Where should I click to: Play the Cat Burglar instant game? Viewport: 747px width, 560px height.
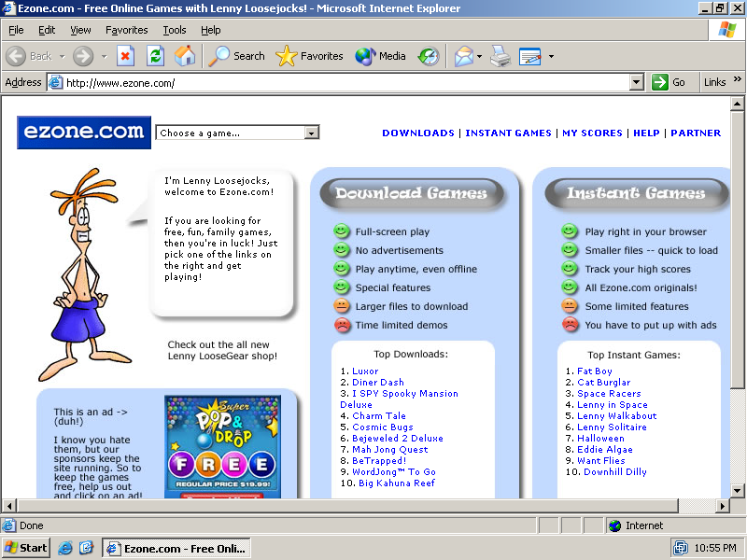pos(603,382)
